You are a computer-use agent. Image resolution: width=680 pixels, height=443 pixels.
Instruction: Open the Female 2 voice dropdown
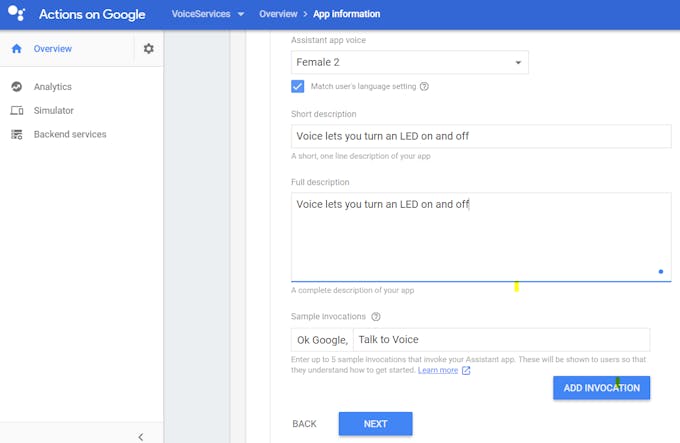coord(409,62)
